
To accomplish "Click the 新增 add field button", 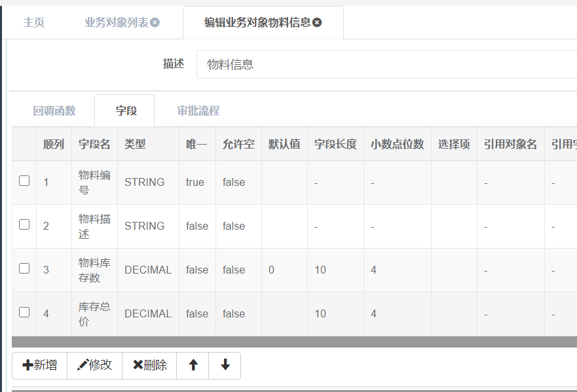I will 40,365.
